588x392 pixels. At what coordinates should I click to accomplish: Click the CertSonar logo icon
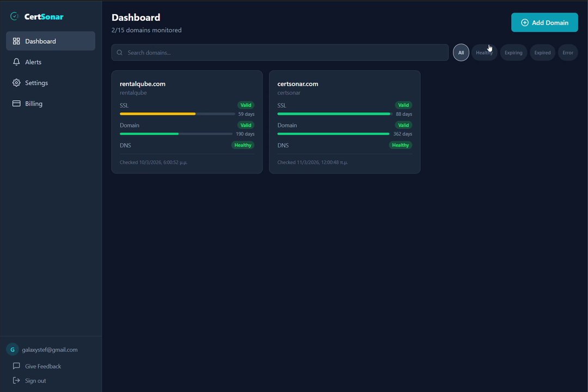pos(14,16)
